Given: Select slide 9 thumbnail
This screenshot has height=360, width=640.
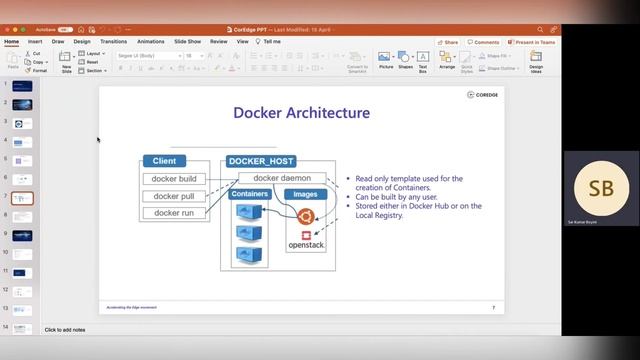Looking at the screenshot, I should pos(22,236).
